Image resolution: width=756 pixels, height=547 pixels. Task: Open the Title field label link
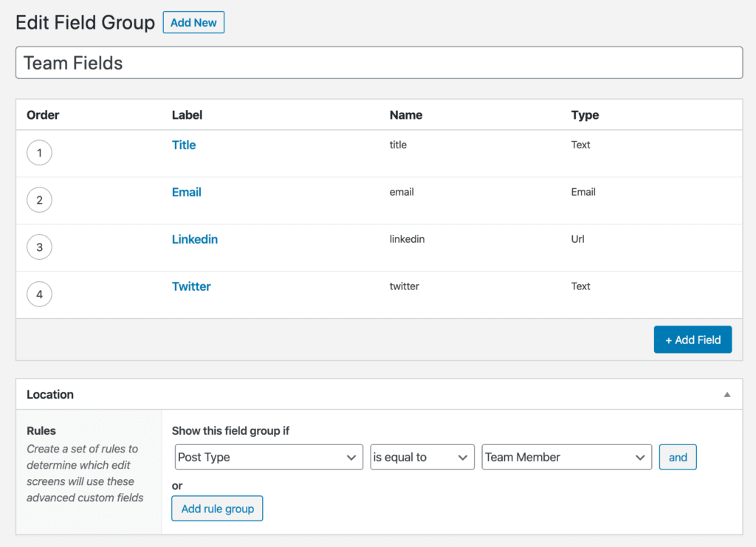point(184,145)
